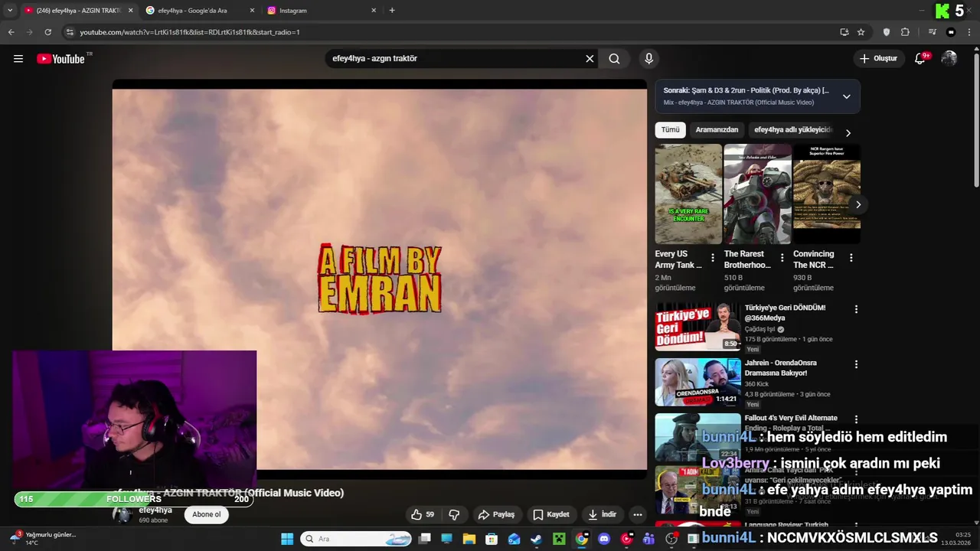Open the Chrome three-dot menu
The image size is (980, 551).
(x=970, y=32)
